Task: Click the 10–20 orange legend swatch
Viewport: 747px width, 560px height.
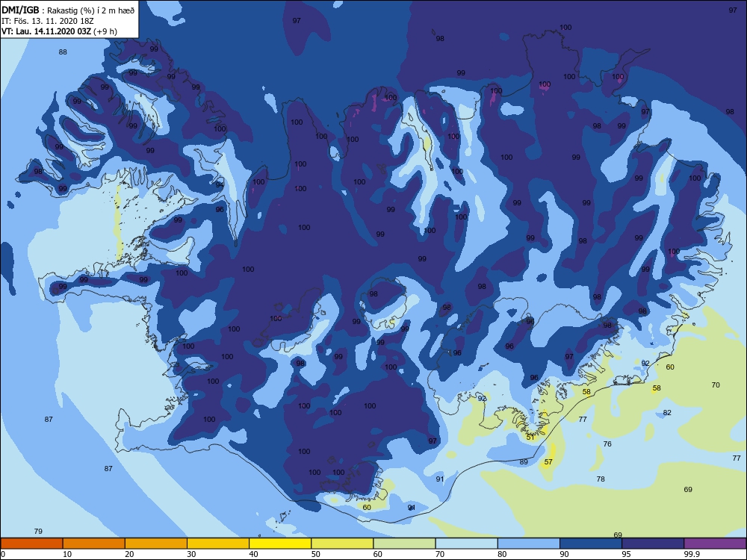Action: pyautogui.click(x=94, y=544)
